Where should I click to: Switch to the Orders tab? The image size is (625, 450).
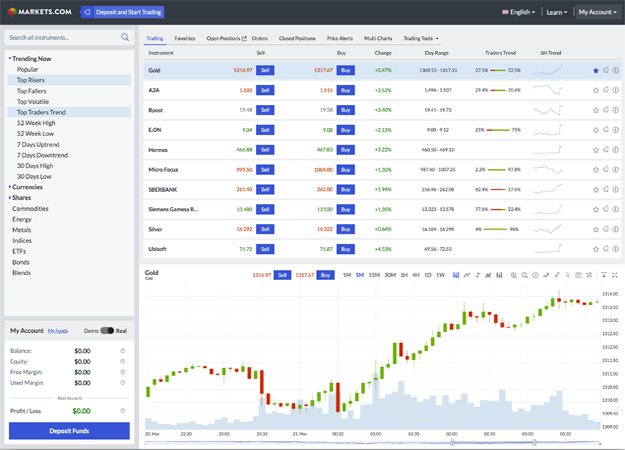[x=259, y=38]
